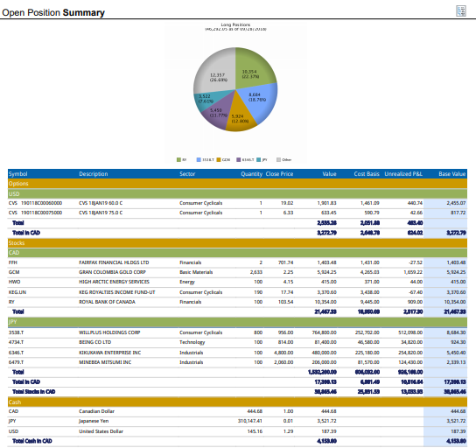Screen dimensions: 476x448
Task: Select HIGH ARCTIC ENERGY SERVICES description
Action: (x=114, y=282)
